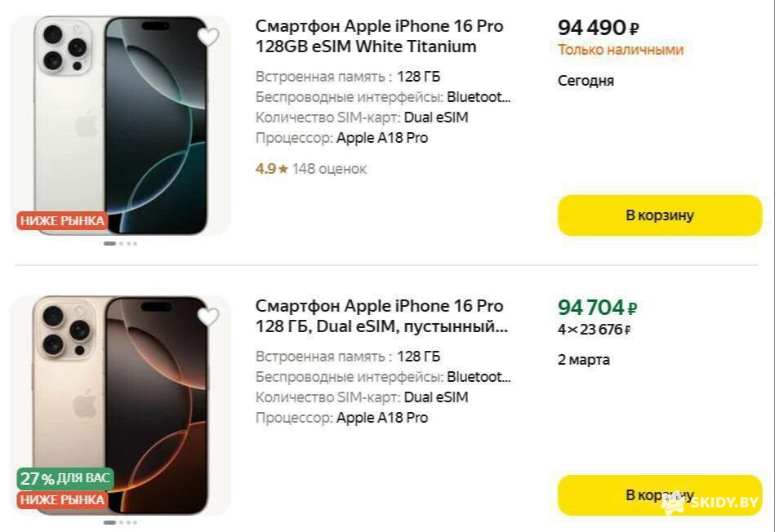
Task: Select image carousel dots under second product
Action: 121,522
